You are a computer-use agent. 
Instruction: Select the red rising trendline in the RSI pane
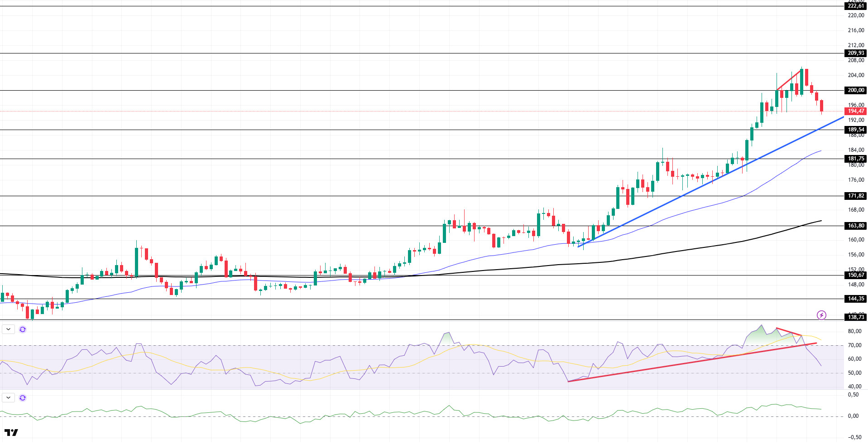[692, 363]
